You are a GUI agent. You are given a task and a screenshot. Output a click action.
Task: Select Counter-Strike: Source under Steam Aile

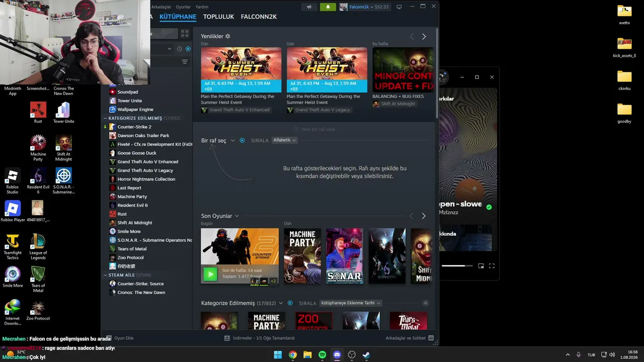140,284
